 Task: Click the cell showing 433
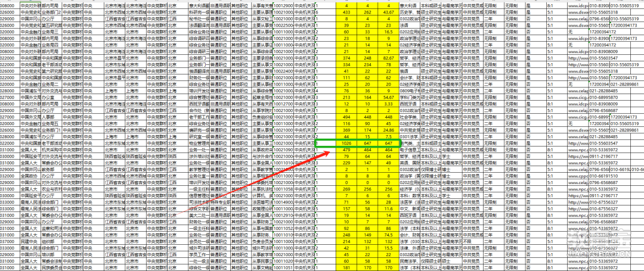click(346, 13)
